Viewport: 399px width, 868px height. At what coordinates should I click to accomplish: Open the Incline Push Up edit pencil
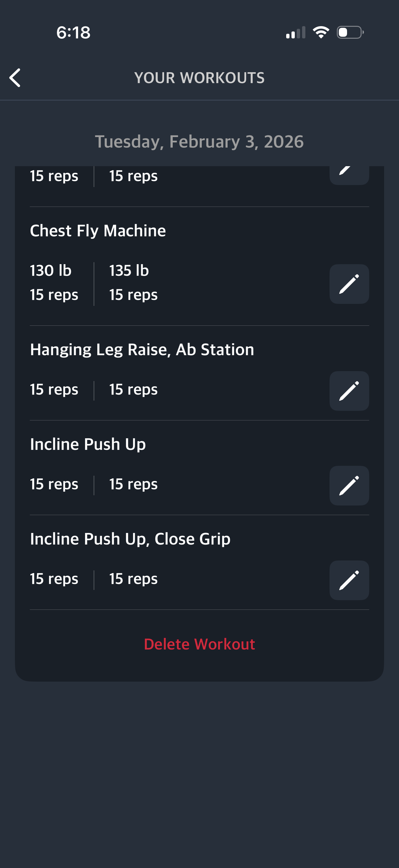pos(349,486)
